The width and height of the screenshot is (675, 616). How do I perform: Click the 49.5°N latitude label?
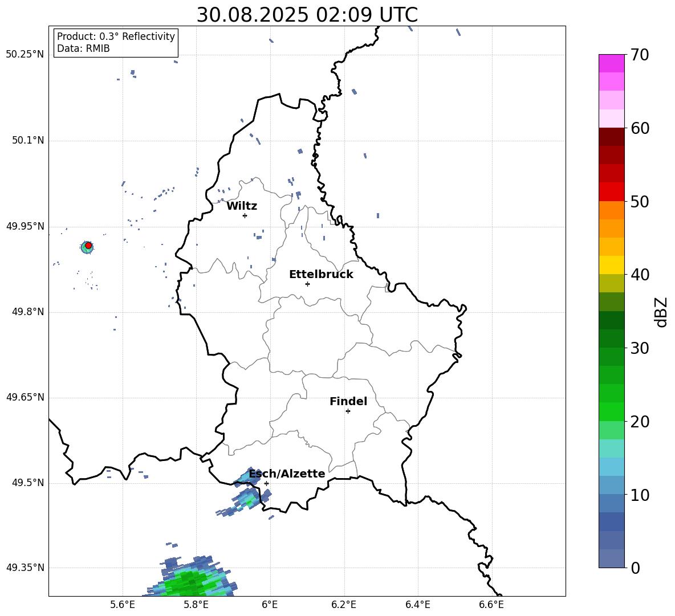28,483
